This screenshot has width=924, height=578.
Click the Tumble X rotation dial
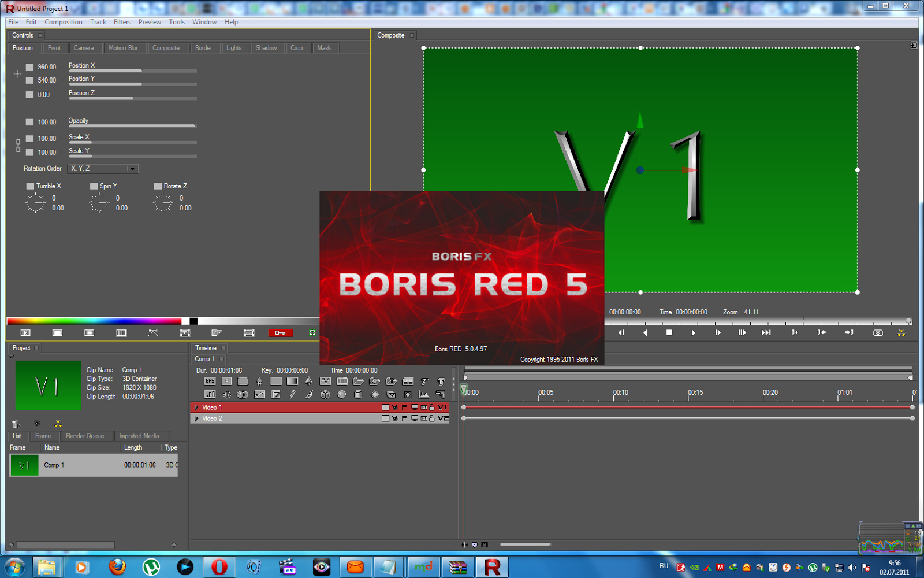point(35,203)
